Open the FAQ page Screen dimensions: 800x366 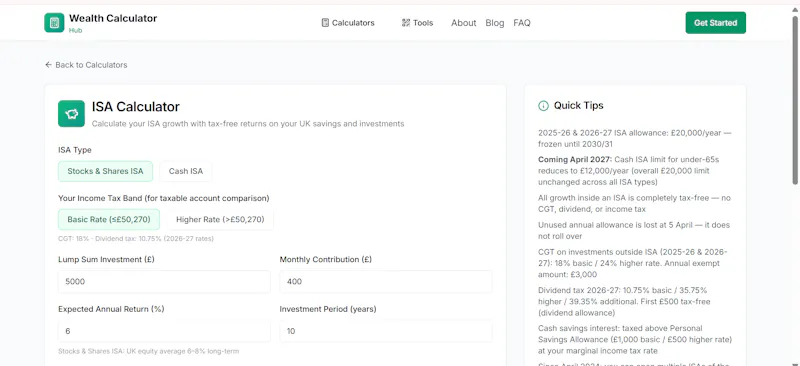pos(522,23)
